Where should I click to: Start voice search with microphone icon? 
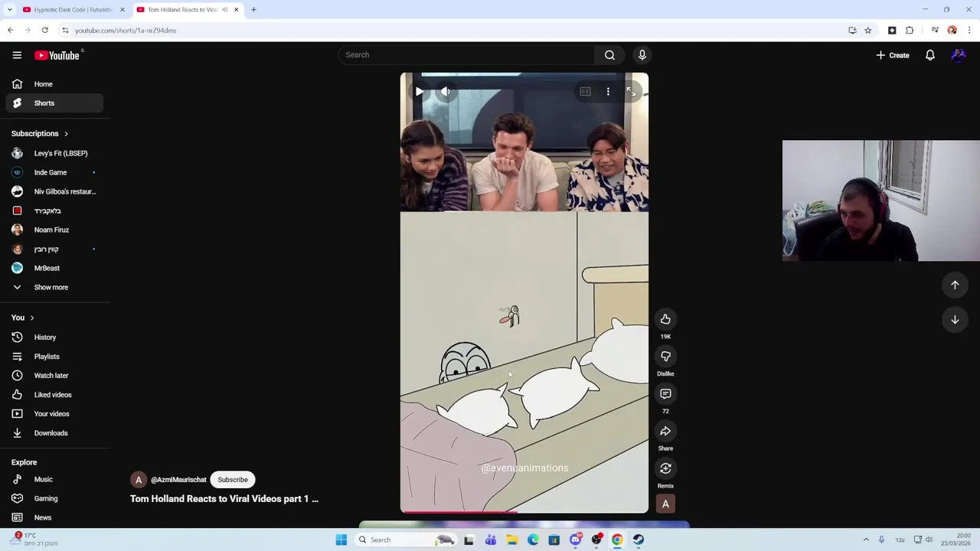(x=642, y=55)
